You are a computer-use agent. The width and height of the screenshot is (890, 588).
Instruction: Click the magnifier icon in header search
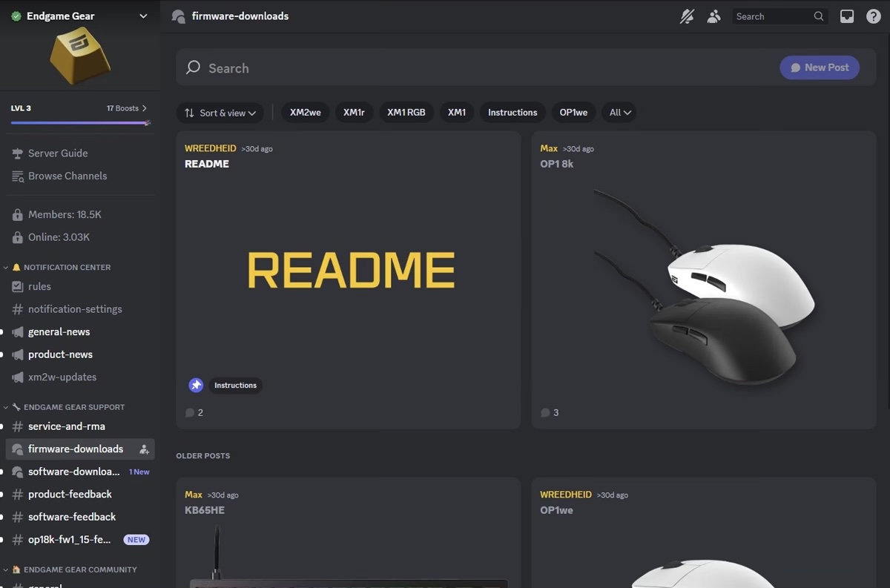coord(819,16)
